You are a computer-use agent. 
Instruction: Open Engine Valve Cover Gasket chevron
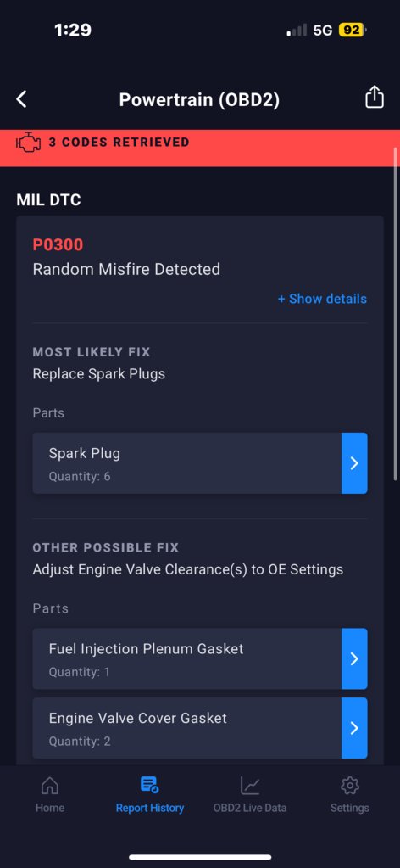click(x=354, y=728)
